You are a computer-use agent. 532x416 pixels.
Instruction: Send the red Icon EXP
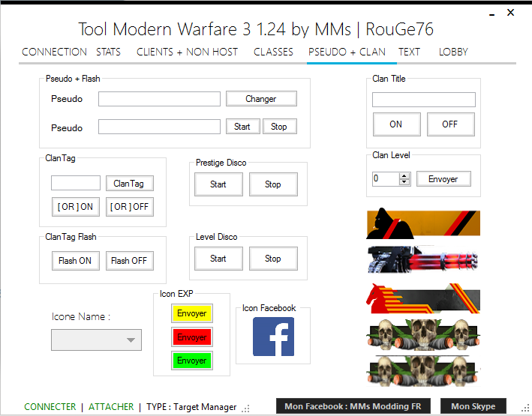(x=191, y=337)
